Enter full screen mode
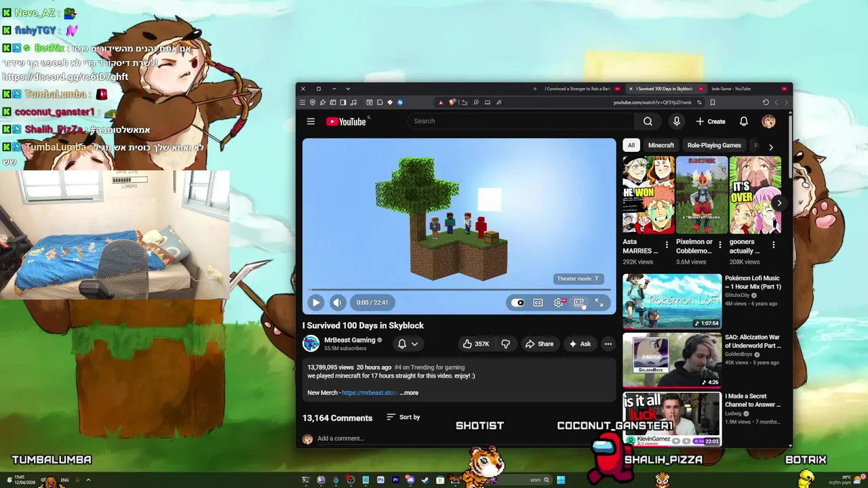The width and height of the screenshot is (868, 488). (x=599, y=303)
